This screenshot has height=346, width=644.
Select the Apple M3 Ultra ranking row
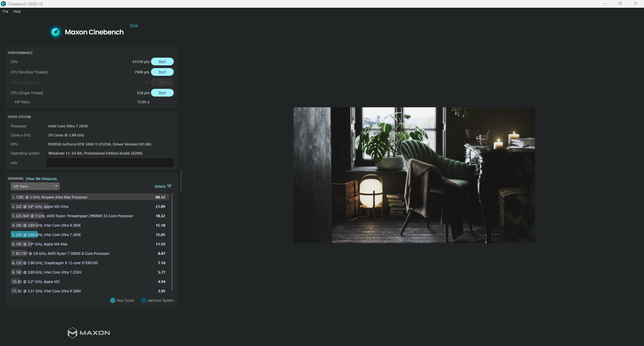(x=90, y=207)
